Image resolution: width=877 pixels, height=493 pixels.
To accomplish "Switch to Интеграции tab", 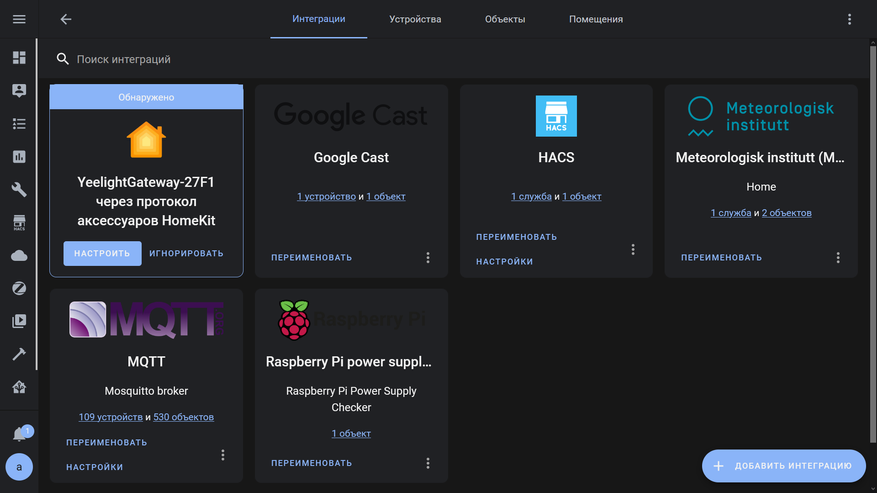I will [x=319, y=19].
